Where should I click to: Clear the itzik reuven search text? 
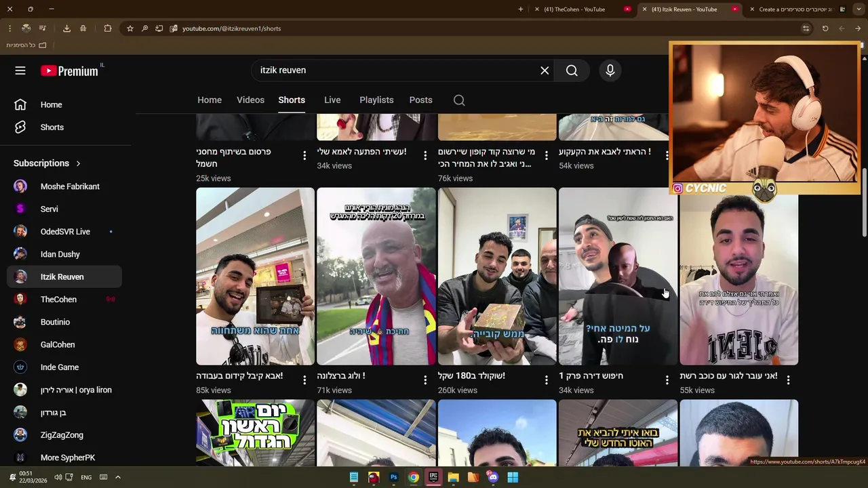pyautogui.click(x=545, y=70)
